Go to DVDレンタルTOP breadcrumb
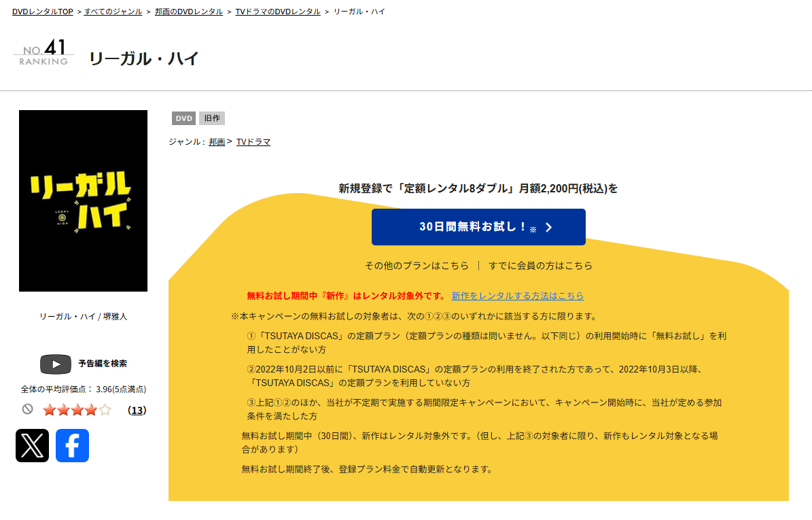The image size is (812, 520). pos(42,12)
